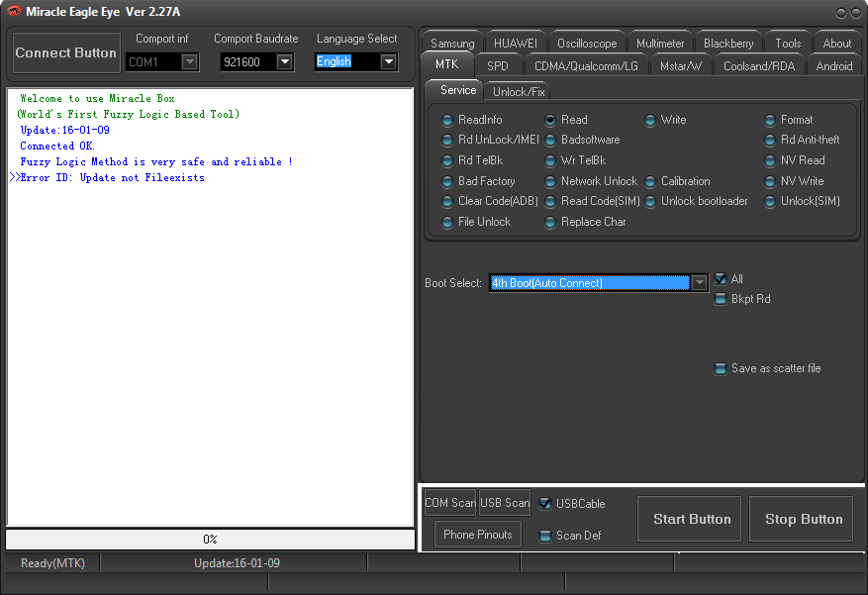Screen dimensions: 868x595
Task: Switch to CDMA/Qualcomm/LG tab
Action: click(586, 66)
